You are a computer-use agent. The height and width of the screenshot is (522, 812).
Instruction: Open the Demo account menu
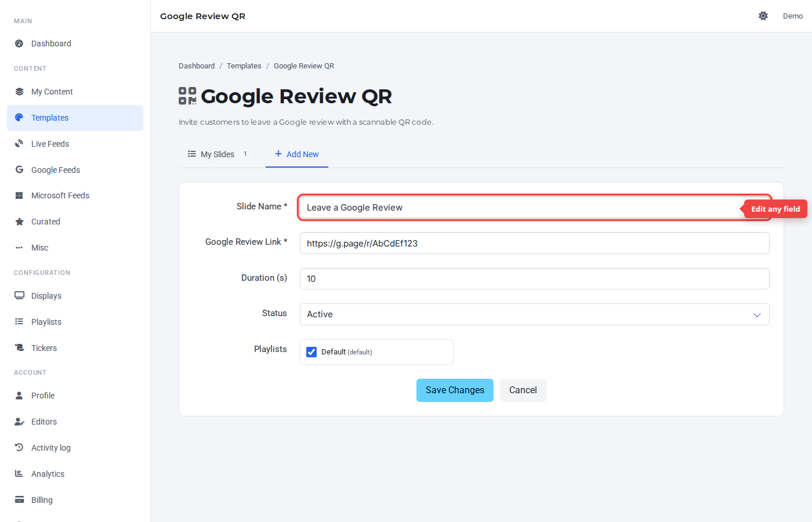click(x=793, y=16)
